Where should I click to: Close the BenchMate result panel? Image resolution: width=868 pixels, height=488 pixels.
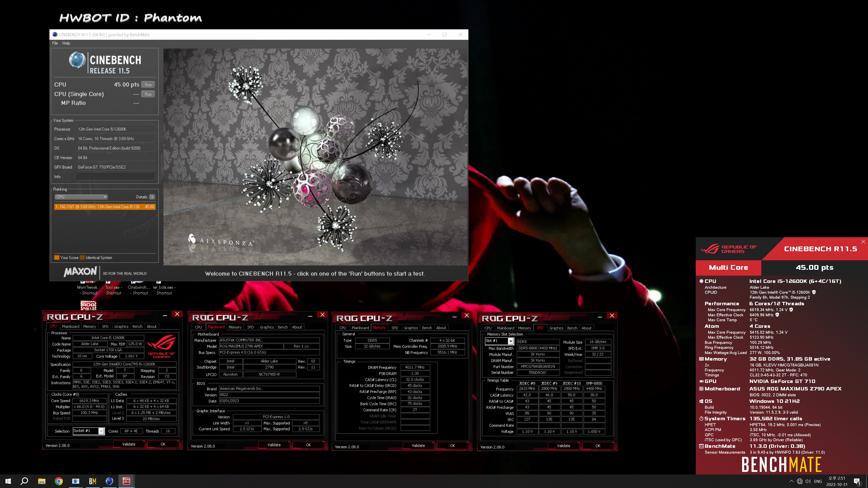[863, 242]
